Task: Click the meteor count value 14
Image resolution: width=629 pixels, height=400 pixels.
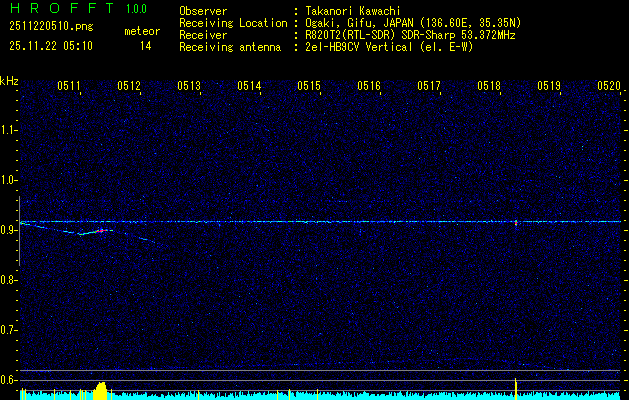Action: click(x=146, y=46)
